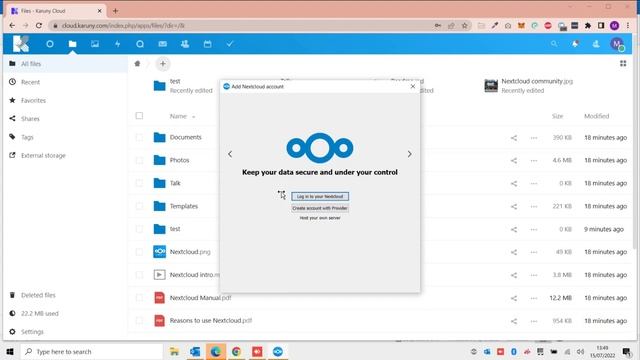Click the browser address bar
Image resolution: width=640 pixels, height=360 pixels.
[245, 26]
